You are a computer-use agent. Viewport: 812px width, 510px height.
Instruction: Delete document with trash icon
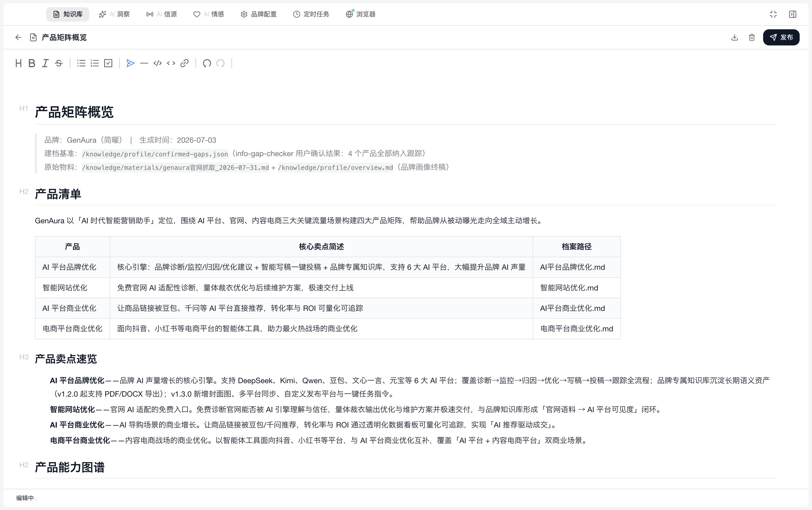click(752, 37)
